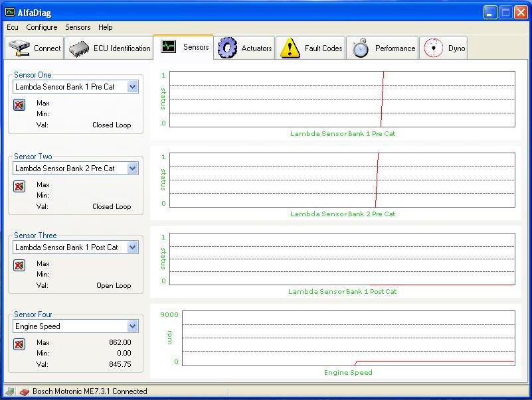Select Lambda Sensor Bank 2 Pre Cat combo box
The height and width of the screenshot is (400, 532).
coord(75,168)
